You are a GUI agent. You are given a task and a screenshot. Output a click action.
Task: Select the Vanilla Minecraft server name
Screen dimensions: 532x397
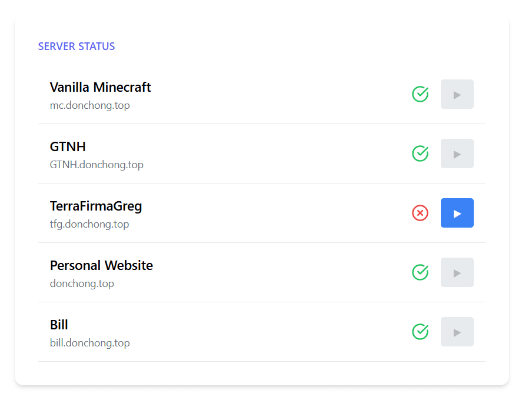100,87
